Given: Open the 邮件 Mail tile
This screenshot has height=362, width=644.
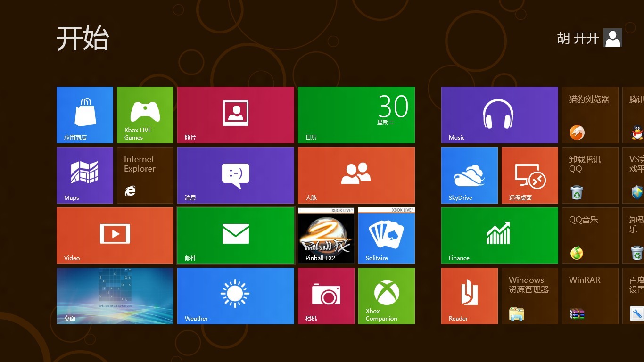Looking at the screenshot, I should [x=236, y=236].
